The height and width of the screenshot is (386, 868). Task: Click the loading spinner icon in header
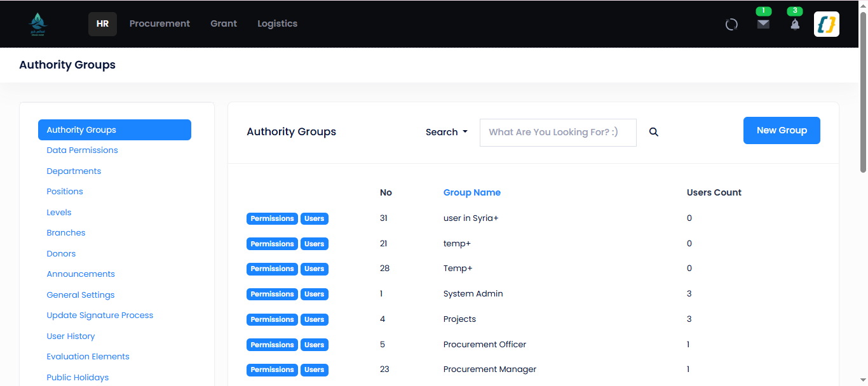click(731, 24)
